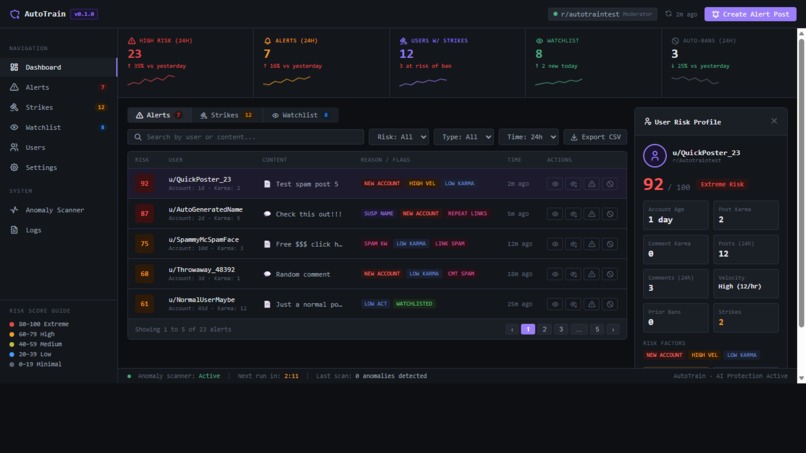Open the High Risk (24h) stat card

click(x=186, y=62)
